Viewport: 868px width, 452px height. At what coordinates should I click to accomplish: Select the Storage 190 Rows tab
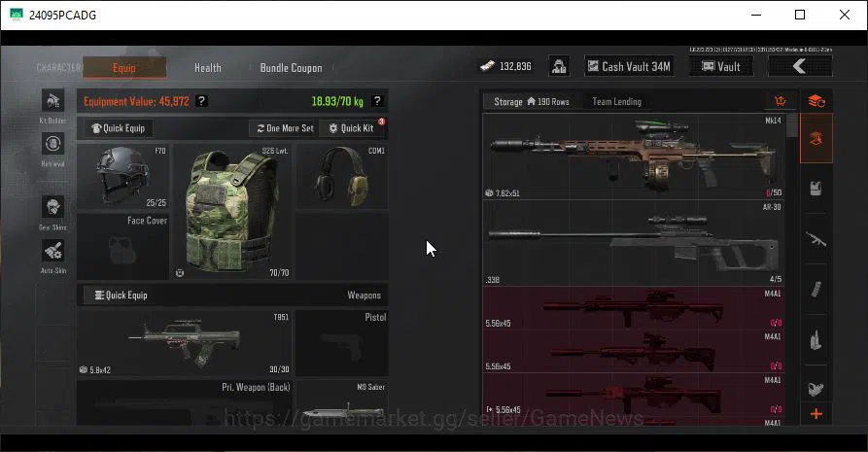tap(532, 101)
